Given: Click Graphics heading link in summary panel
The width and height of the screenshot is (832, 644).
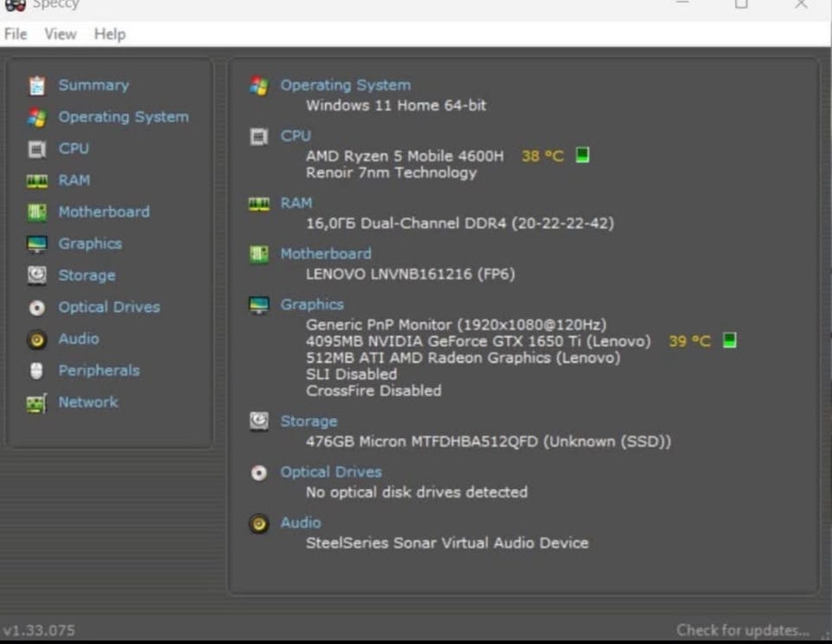Looking at the screenshot, I should [312, 304].
